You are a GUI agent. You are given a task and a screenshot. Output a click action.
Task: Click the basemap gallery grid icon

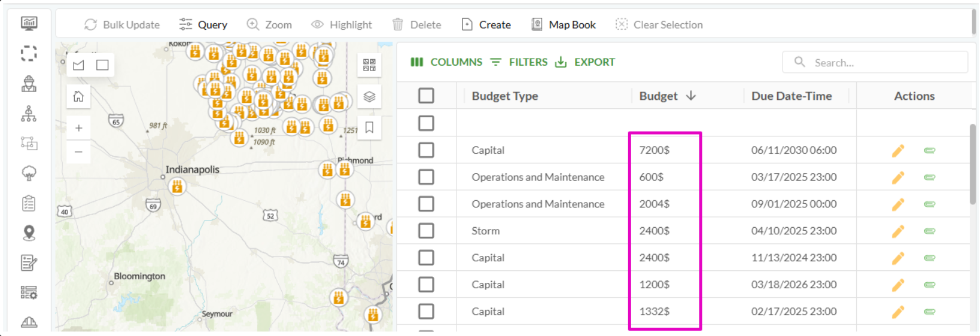(369, 65)
